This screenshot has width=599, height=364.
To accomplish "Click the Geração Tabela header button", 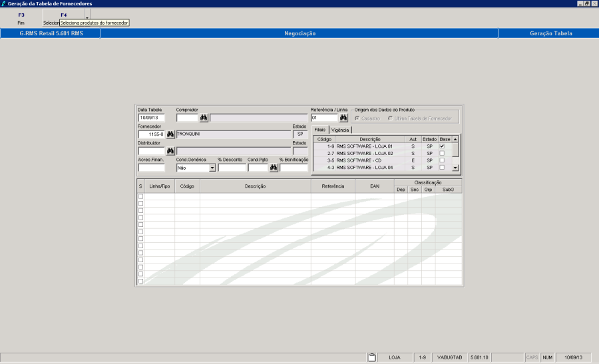I will click(550, 33).
